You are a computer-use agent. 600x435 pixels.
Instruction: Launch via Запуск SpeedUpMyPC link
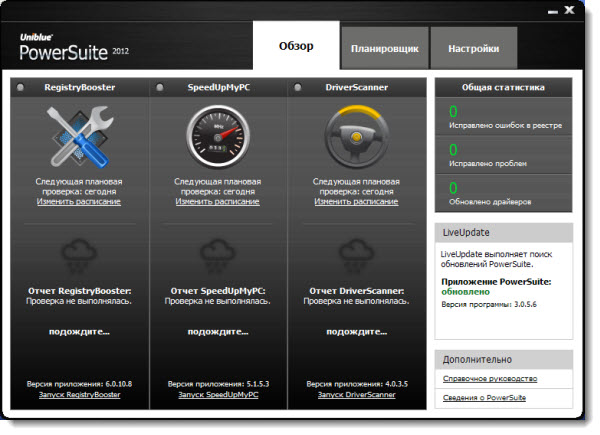coord(217,395)
